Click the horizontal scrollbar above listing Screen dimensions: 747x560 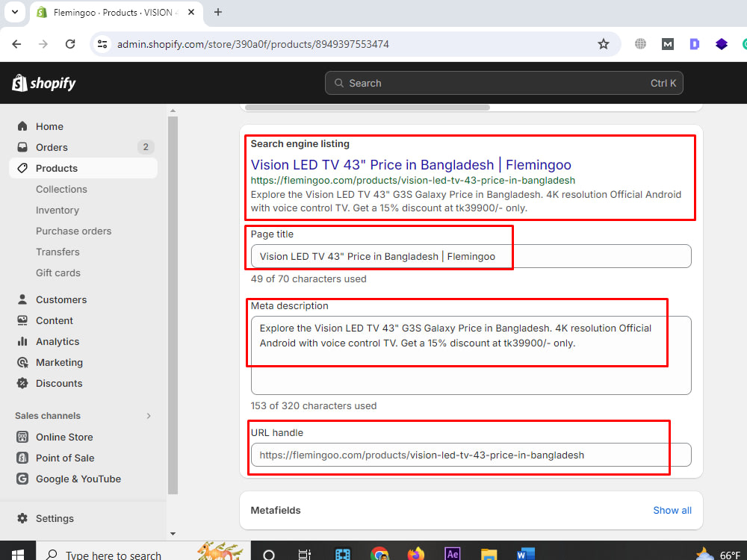[x=368, y=107]
